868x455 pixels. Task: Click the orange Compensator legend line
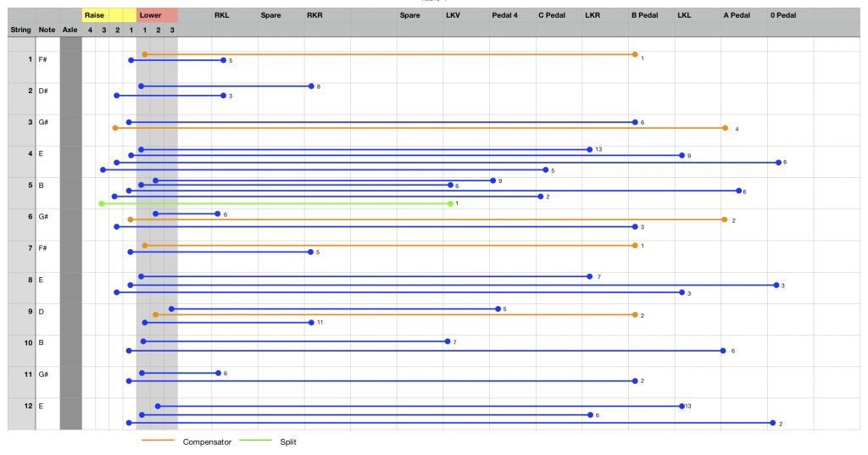point(159,441)
